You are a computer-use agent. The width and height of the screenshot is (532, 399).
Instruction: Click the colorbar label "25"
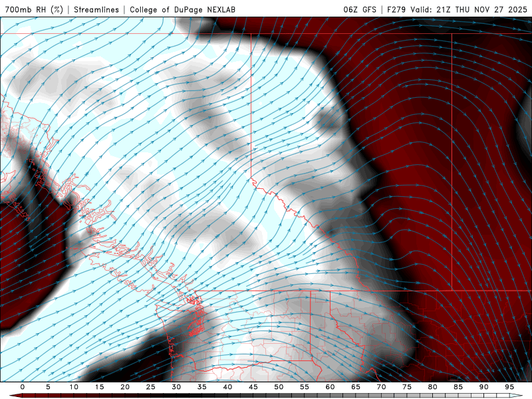[x=150, y=387]
